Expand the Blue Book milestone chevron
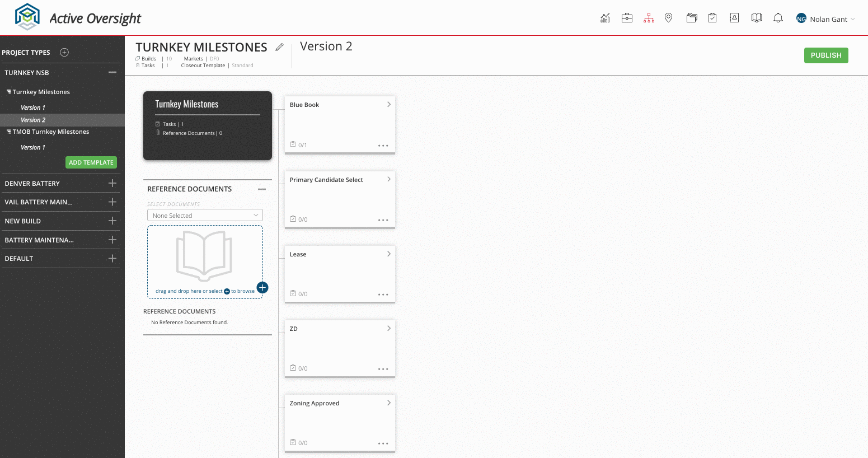The width and height of the screenshot is (868, 458). [389, 105]
